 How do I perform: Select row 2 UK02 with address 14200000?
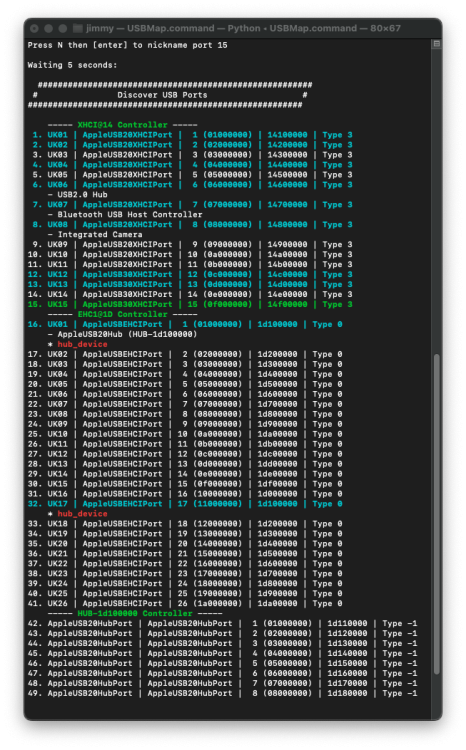[x=192, y=145]
